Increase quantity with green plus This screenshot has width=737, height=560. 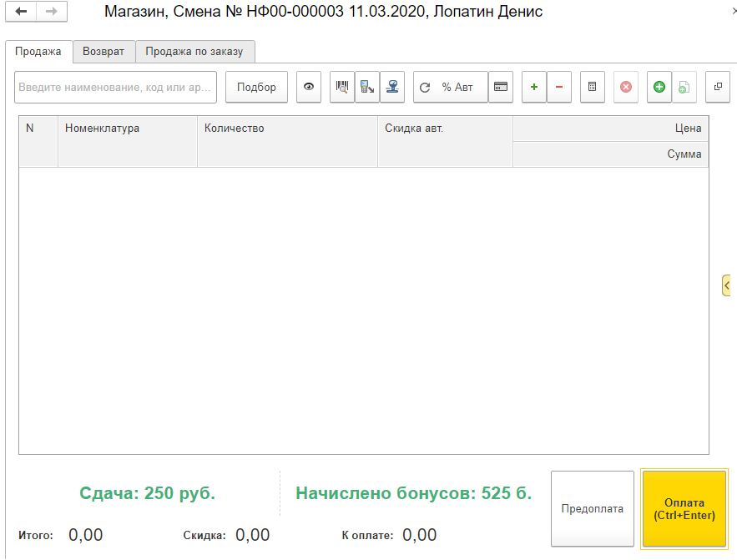(x=534, y=87)
